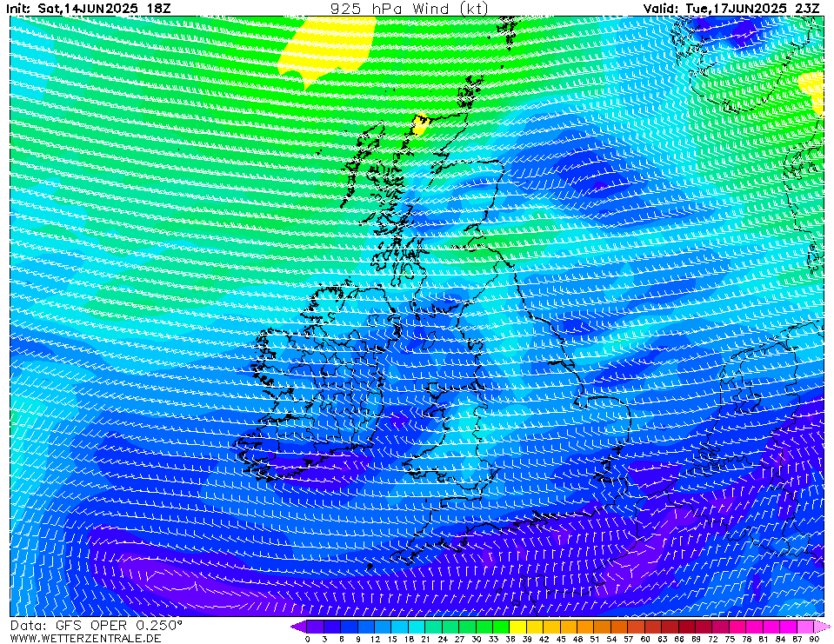
Task: Click the right pink arrow of the legend
Action: 821,627
